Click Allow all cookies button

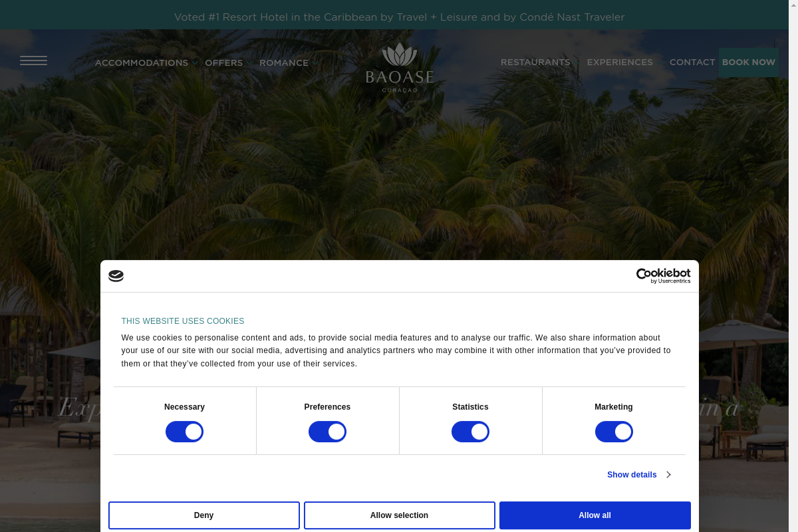point(595,515)
